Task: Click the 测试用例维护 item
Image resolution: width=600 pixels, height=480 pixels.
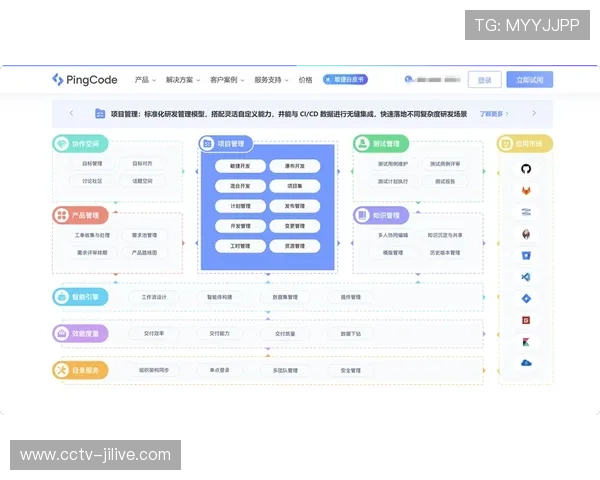Action: click(393, 164)
